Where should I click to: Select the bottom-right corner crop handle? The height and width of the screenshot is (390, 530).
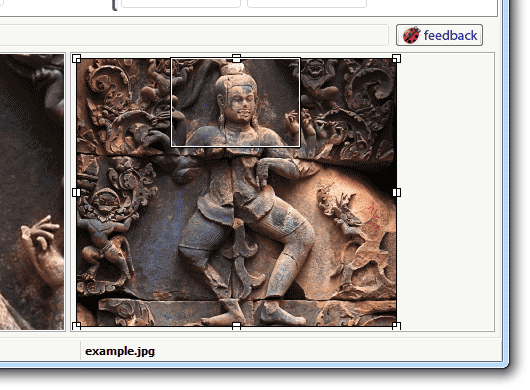pyautogui.click(x=396, y=326)
